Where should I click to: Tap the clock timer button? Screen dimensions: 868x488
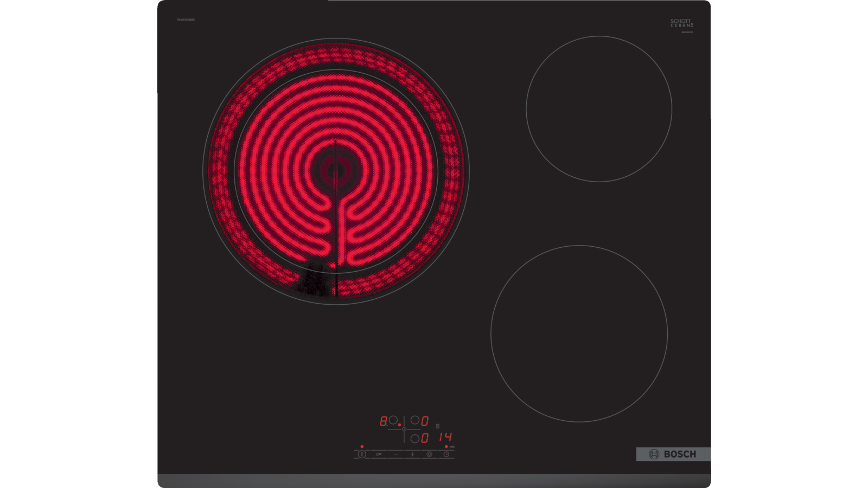[x=446, y=454]
